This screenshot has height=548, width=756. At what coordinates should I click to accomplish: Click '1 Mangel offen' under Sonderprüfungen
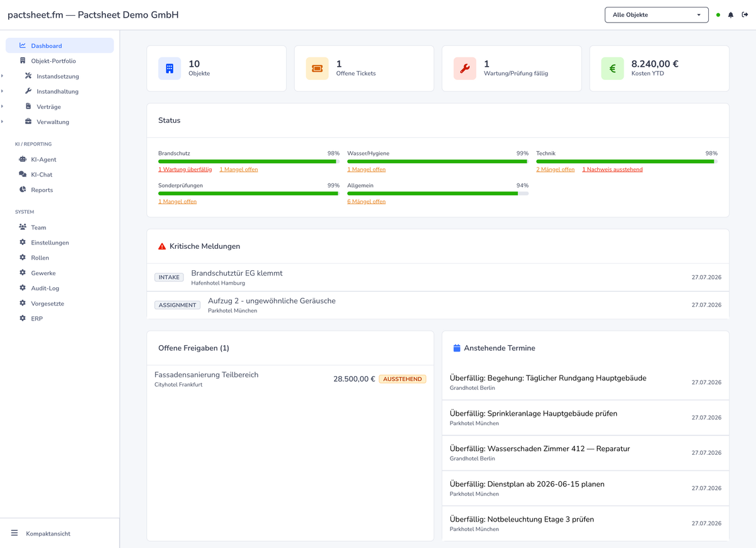(x=177, y=202)
